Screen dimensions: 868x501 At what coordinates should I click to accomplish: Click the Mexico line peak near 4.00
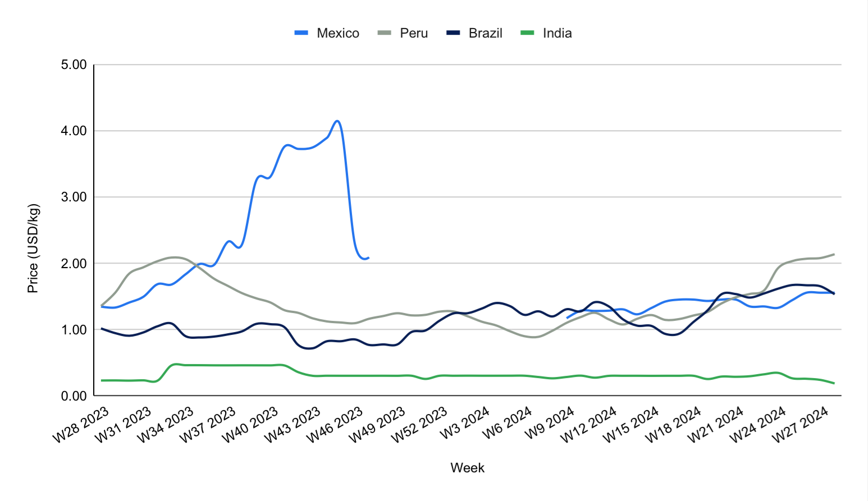point(337,121)
